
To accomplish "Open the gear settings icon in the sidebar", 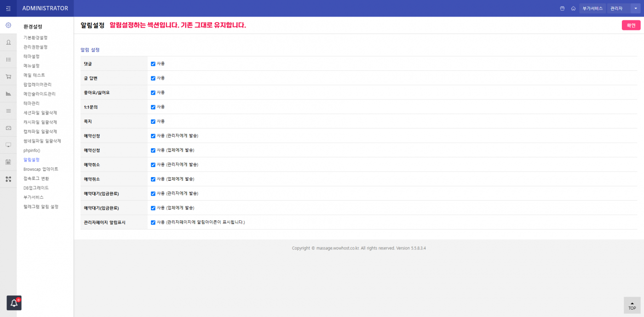I will click(8, 25).
